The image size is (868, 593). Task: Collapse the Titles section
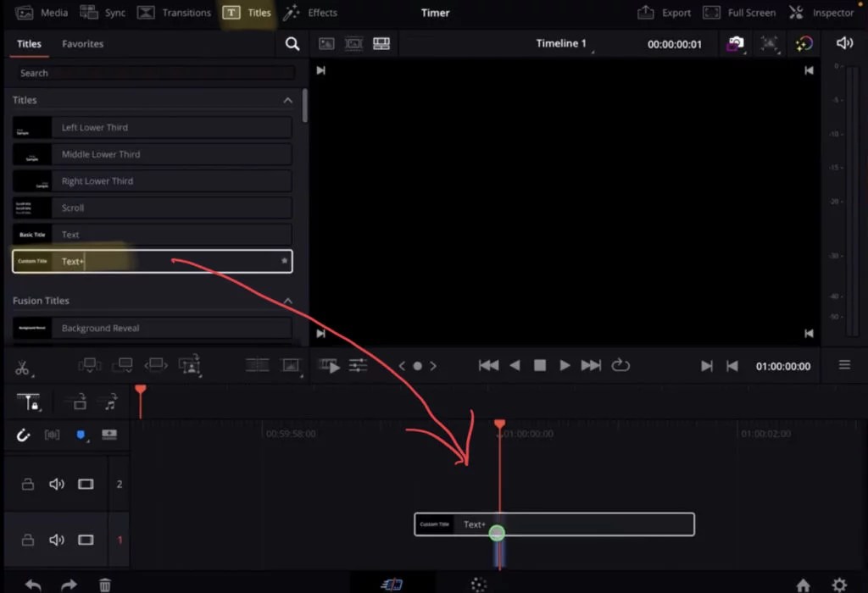click(289, 99)
